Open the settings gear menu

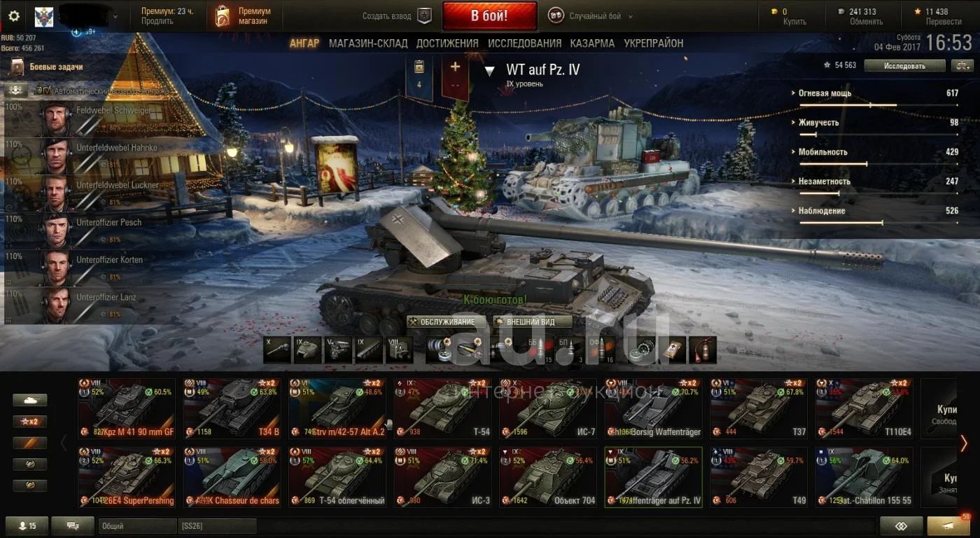[x=13, y=16]
